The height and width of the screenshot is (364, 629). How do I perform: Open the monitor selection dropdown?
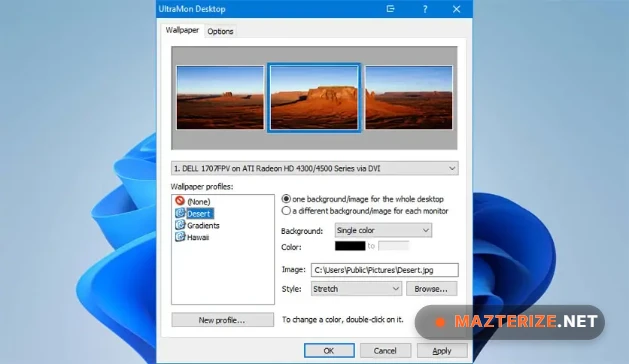(x=314, y=169)
